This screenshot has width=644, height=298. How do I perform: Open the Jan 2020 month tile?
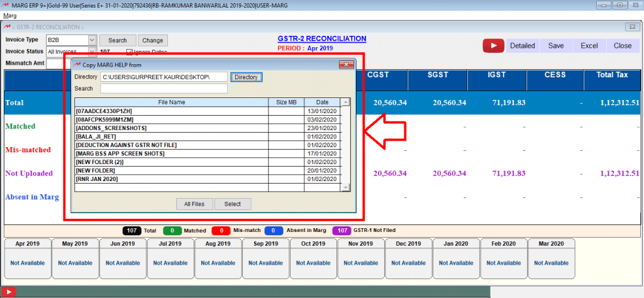[x=457, y=258]
